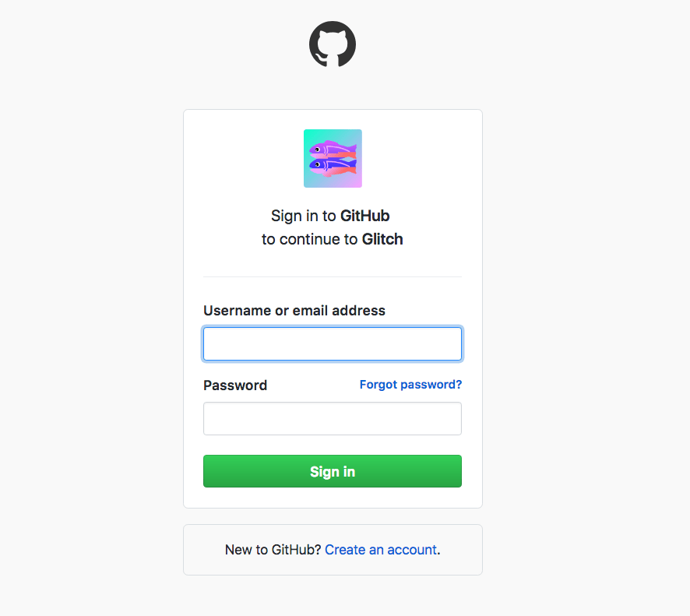Click the Password field label
This screenshot has width=690, height=616.
(235, 385)
